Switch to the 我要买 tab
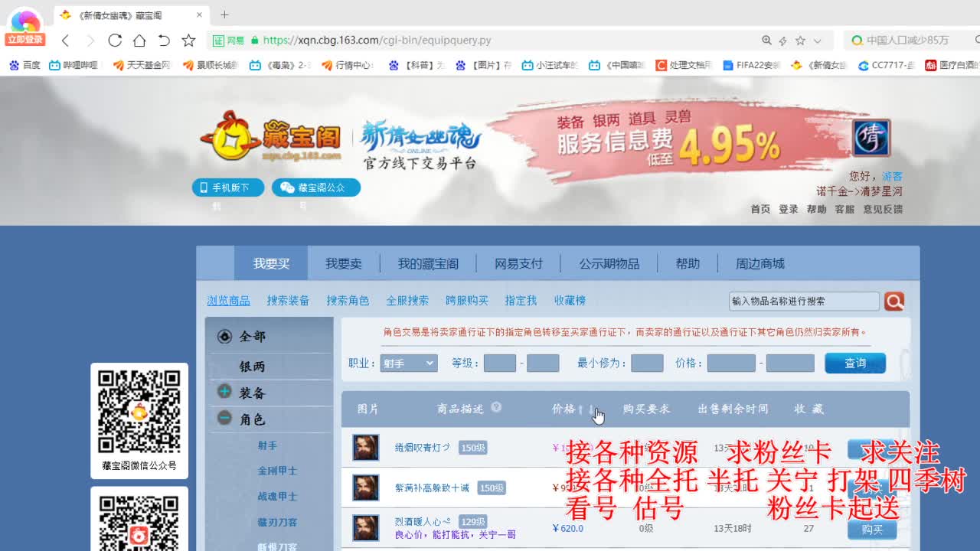Viewport: 980px width, 551px height. pos(271,263)
